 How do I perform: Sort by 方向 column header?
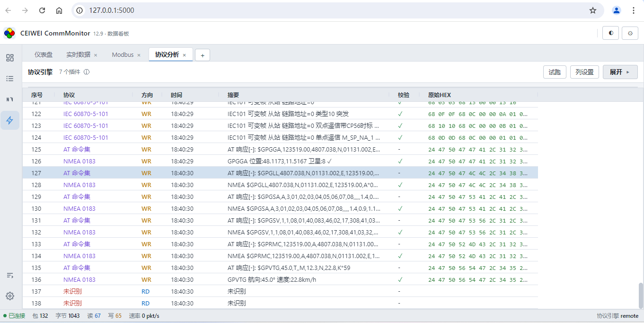(x=147, y=95)
